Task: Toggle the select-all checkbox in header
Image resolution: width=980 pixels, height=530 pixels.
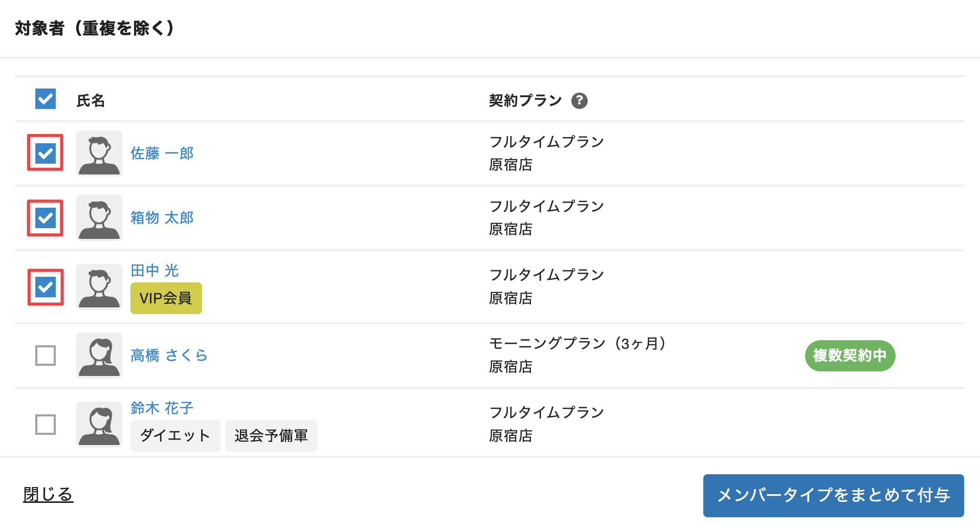Action: [46, 99]
